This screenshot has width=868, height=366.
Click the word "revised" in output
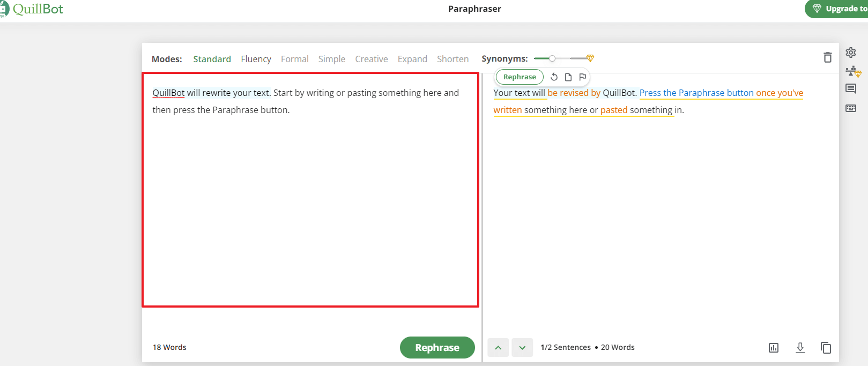574,93
